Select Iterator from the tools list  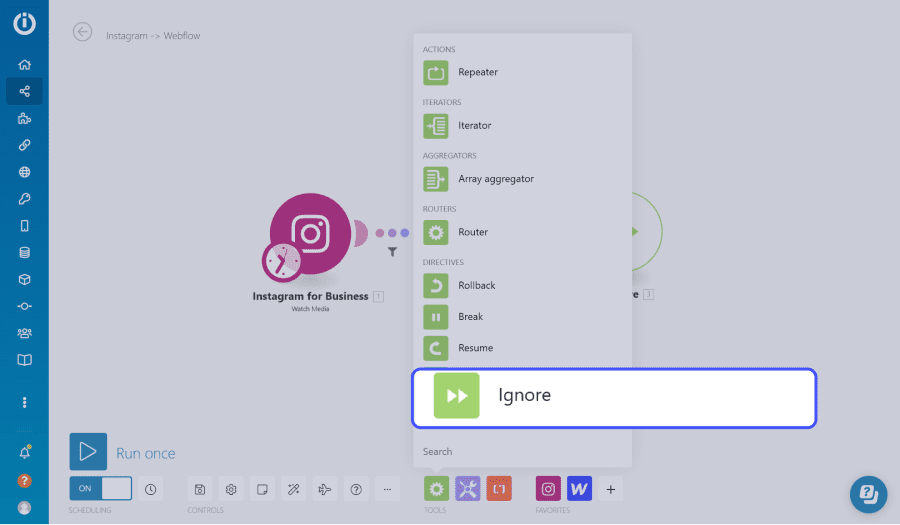click(x=522, y=126)
